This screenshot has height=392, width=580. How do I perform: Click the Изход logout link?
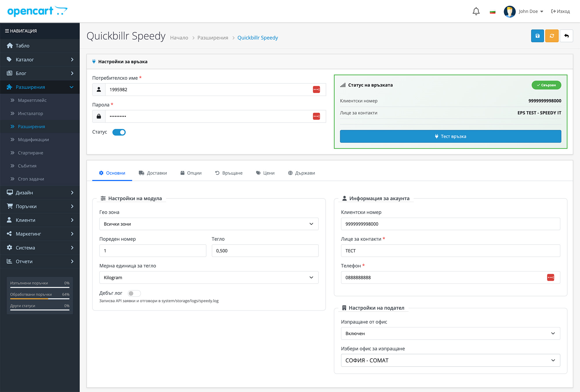coord(560,11)
